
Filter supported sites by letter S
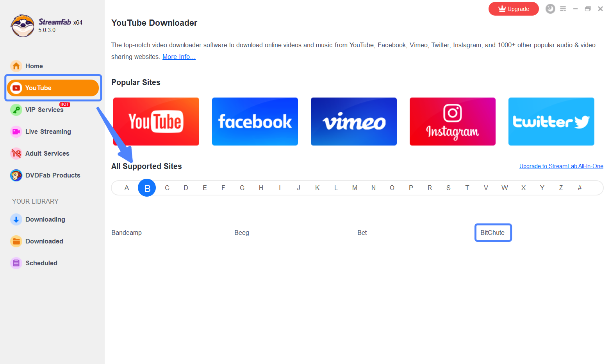click(448, 188)
